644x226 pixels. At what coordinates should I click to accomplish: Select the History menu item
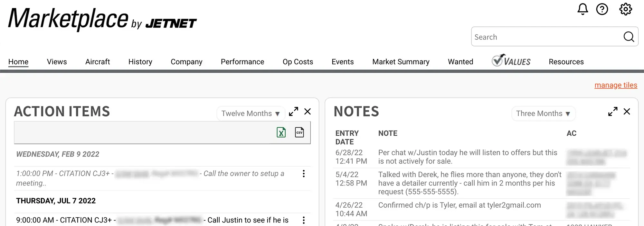(x=140, y=62)
